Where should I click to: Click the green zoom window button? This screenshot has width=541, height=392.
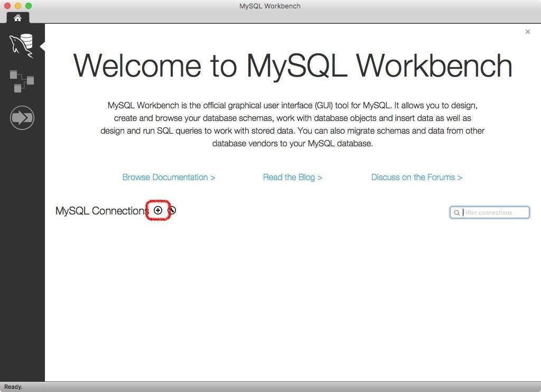point(29,5)
